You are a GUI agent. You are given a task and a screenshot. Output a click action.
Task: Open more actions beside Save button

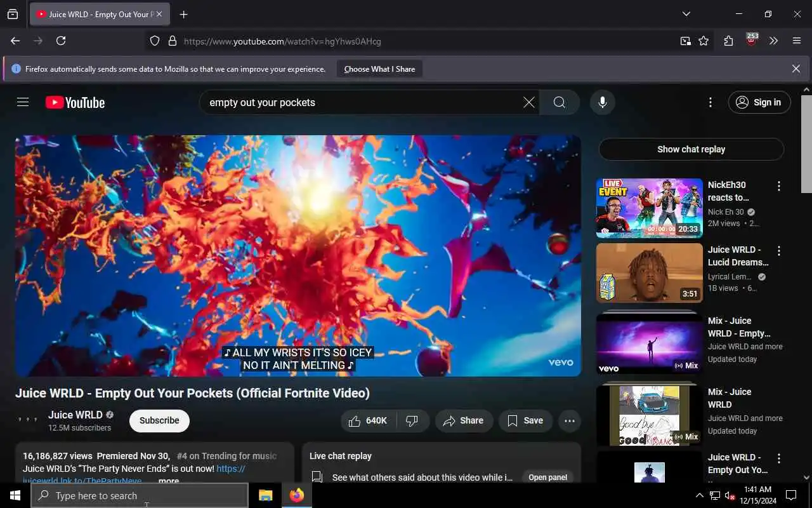(x=569, y=420)
